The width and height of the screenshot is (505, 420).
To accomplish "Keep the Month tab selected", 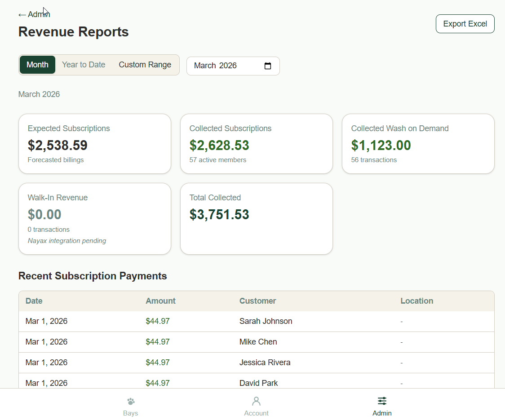I will (37, 64).
